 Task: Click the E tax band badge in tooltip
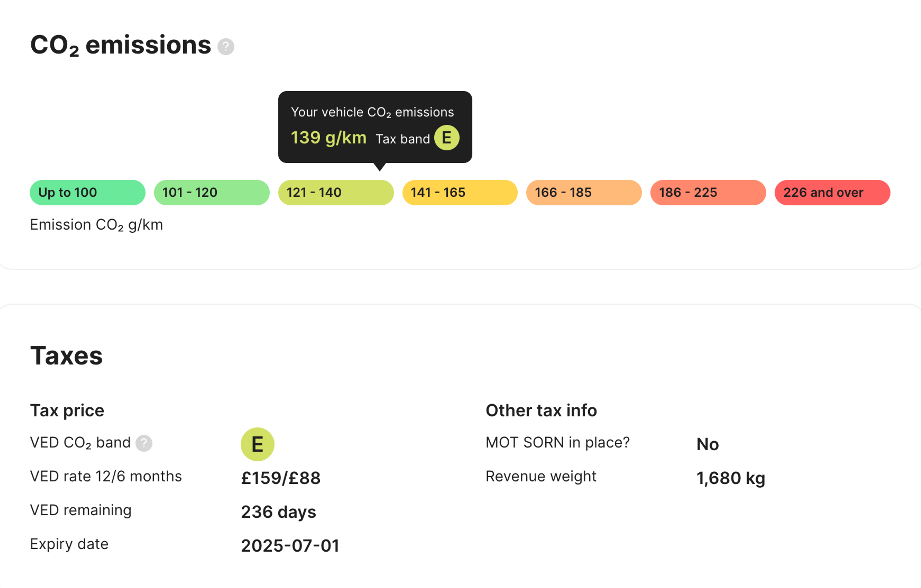tap(446, 138)
